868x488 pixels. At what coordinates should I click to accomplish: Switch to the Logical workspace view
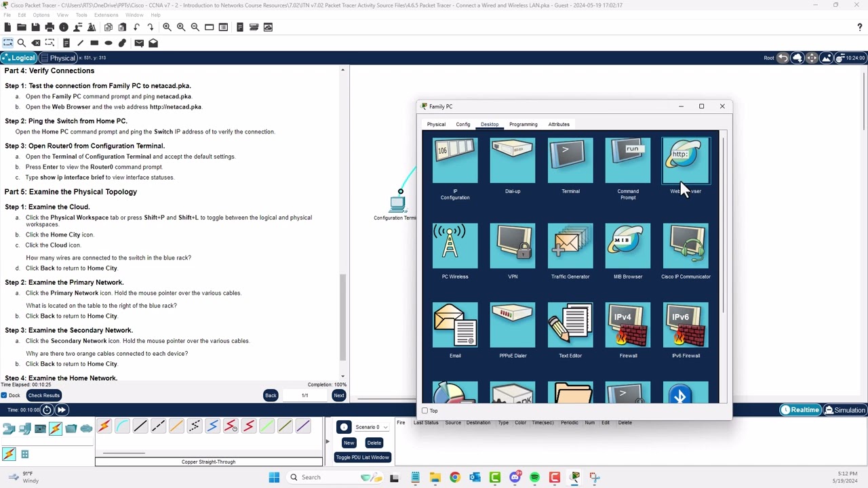pyautogui.click(x=18, y=58)
